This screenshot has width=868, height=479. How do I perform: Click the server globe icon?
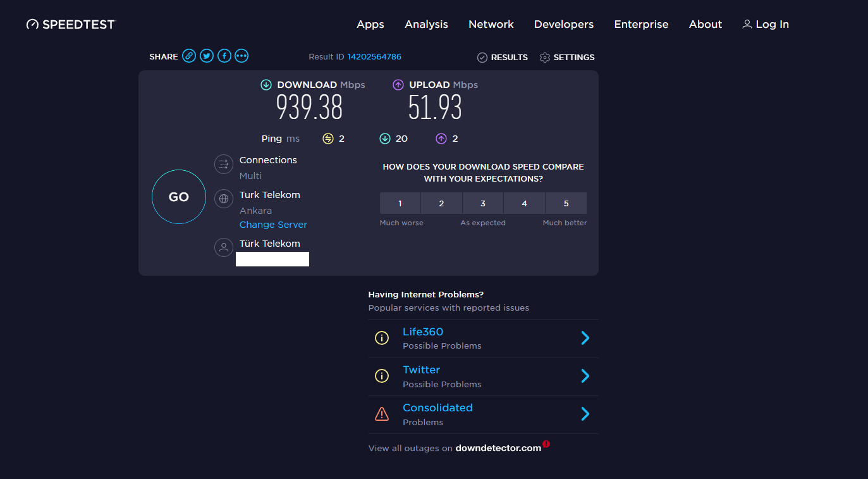point(223,199)
